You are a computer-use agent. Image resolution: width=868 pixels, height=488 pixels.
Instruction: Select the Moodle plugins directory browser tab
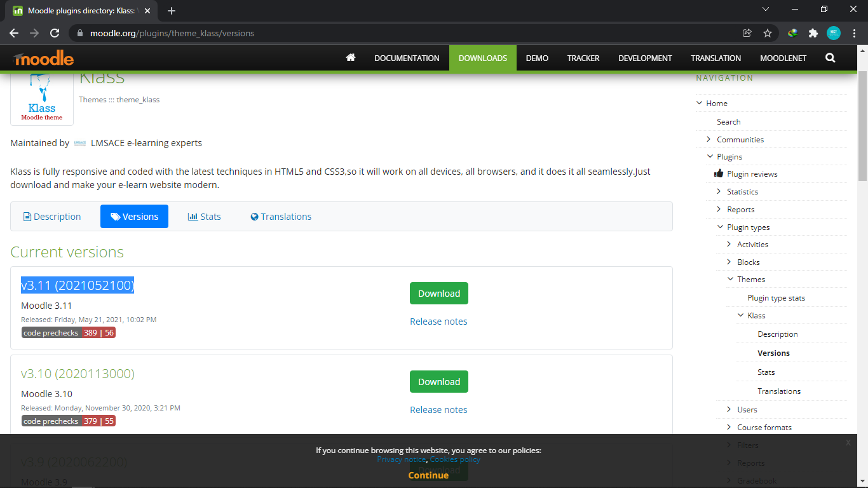(x=81, y=11)
